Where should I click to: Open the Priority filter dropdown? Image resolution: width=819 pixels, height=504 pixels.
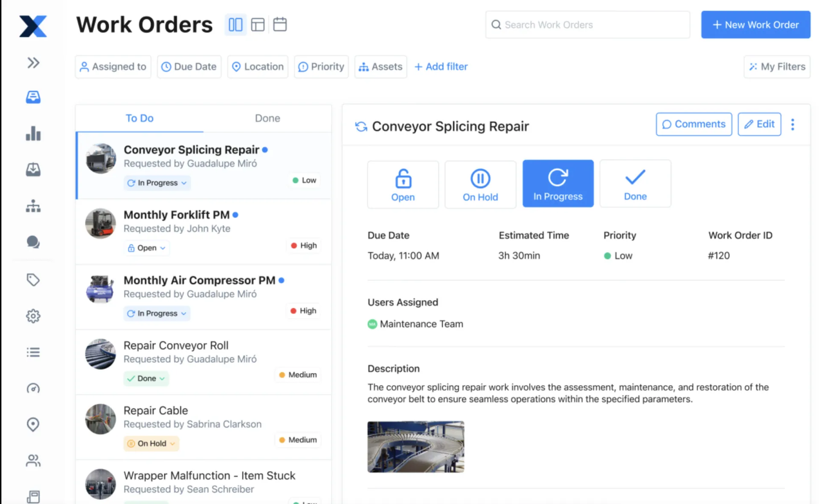[321, 67]
